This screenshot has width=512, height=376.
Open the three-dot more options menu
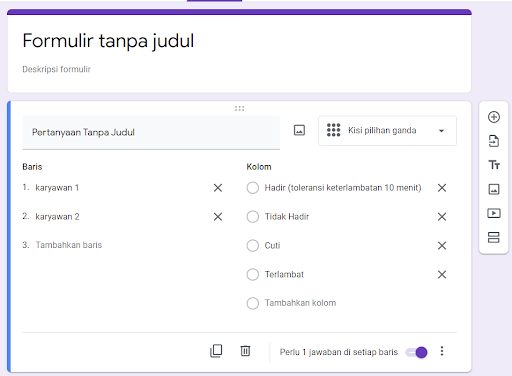coord(442,351)
